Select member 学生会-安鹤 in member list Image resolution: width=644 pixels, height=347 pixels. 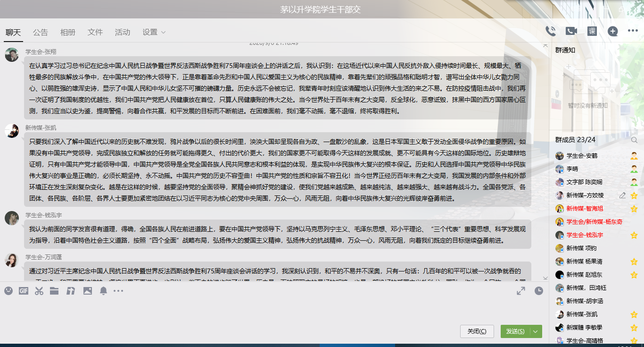[x=582, y=156]
